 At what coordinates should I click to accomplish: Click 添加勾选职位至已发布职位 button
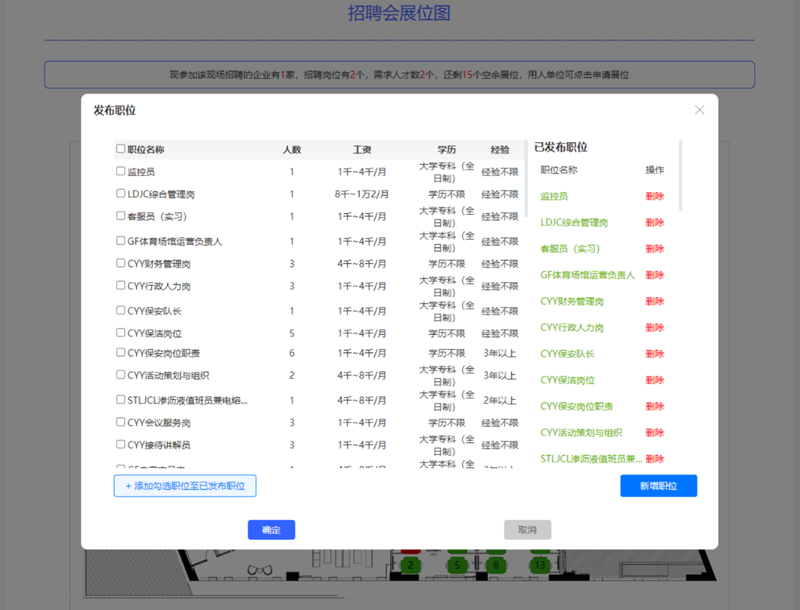coord(185,485)
